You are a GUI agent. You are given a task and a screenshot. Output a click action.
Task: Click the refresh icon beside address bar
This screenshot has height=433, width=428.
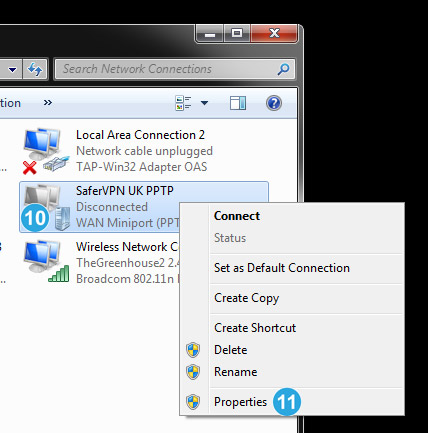click(x=35, y=69)
